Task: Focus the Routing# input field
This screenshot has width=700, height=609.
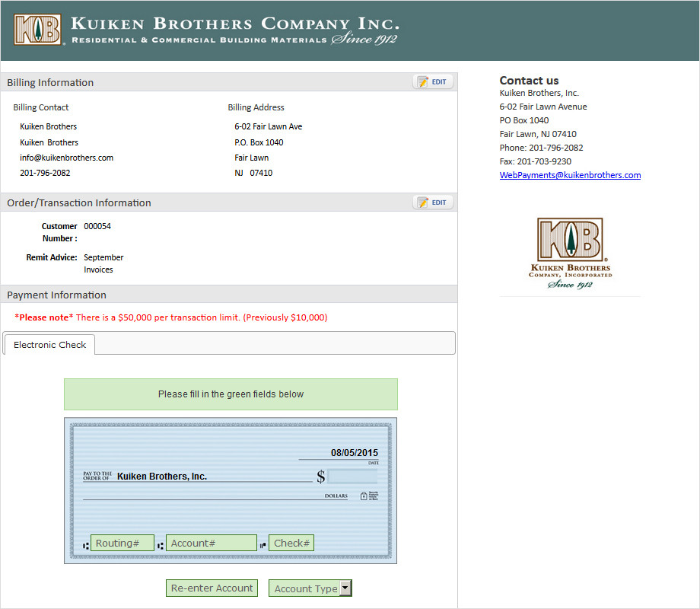Action: [x=123, y=543]
